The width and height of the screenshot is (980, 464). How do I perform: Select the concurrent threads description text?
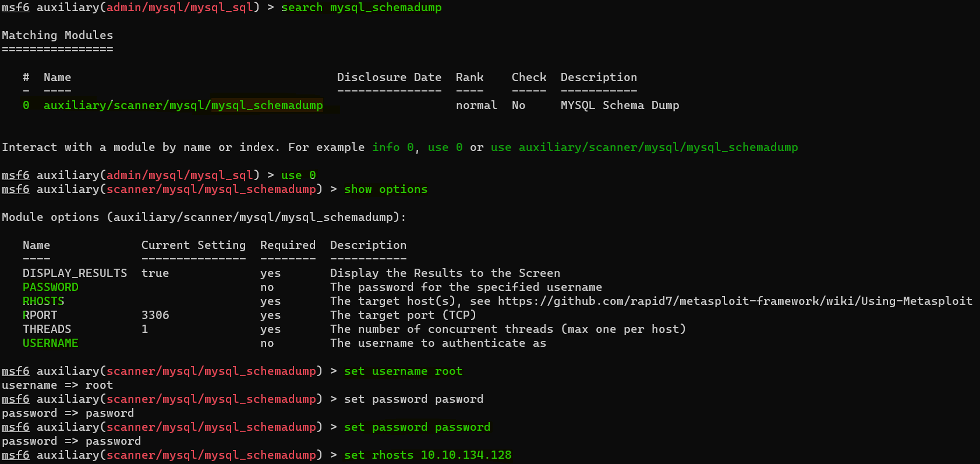(508, 329)
